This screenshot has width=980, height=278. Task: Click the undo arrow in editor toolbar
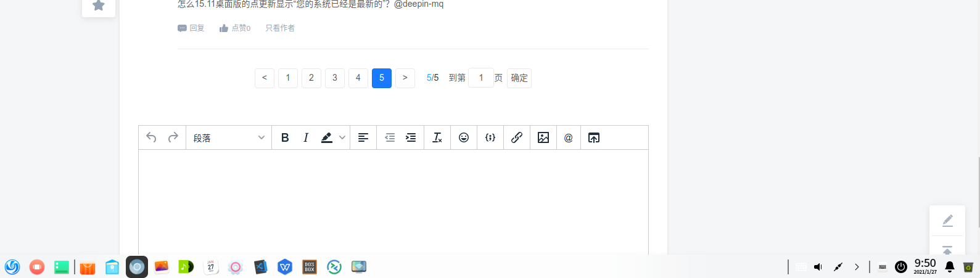pyautogui.click(x=151, y=137)
